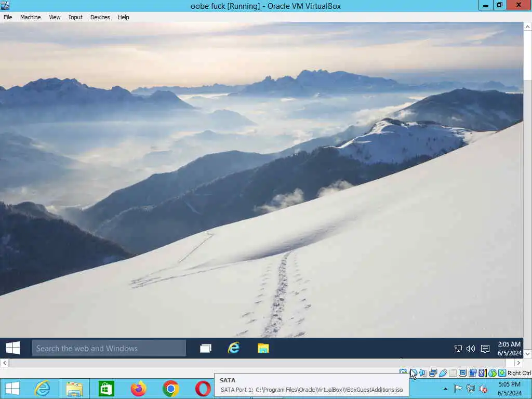Click the USB devices status indicator

tap(443, 373)
